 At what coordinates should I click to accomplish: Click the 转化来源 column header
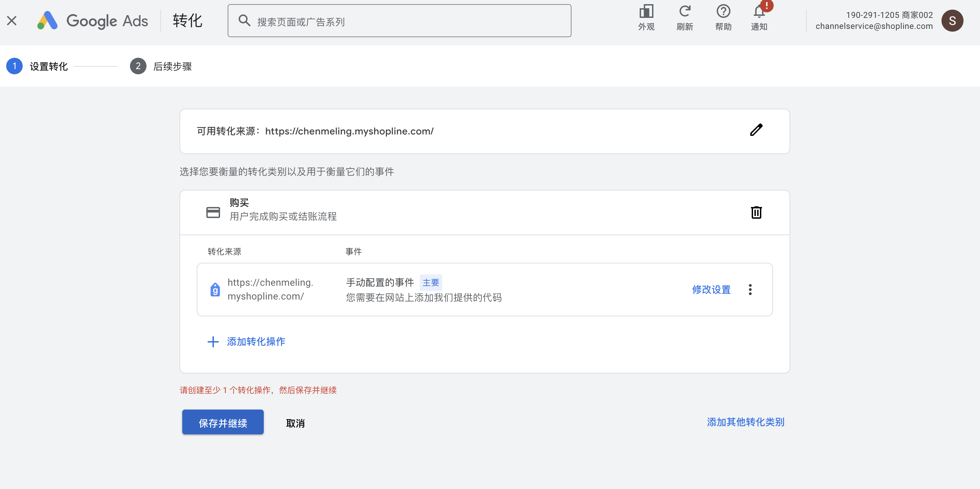tap(225, 251)
